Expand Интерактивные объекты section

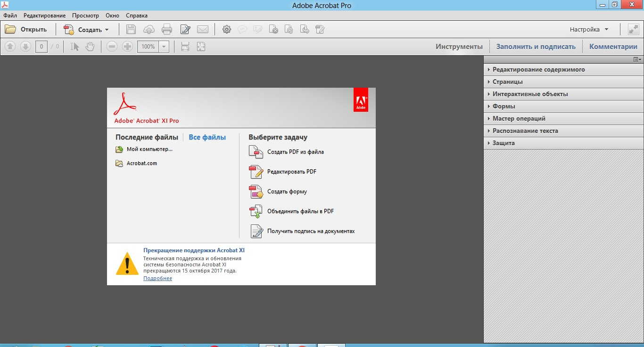click(x=564, y=94)
